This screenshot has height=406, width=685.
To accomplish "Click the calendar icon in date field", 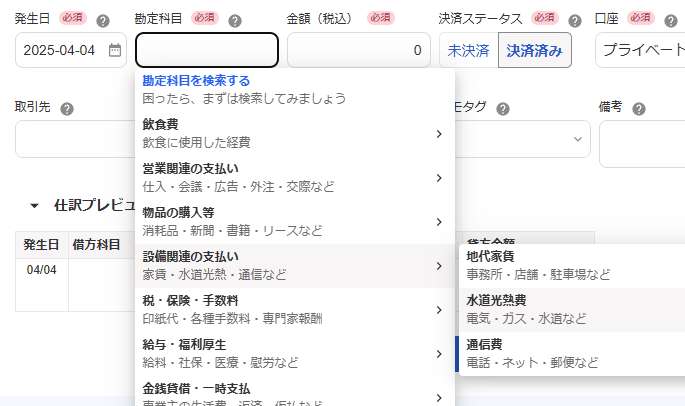I will 115,50.
